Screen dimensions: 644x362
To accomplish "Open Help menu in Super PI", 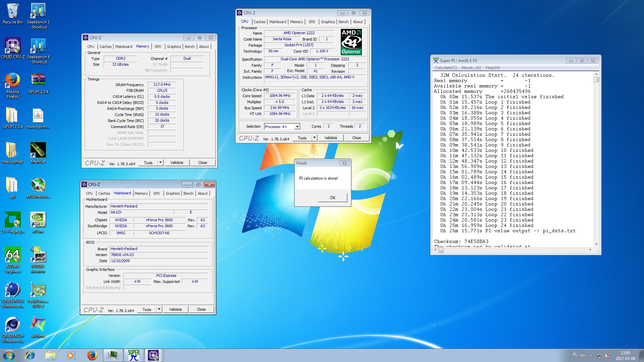I will (492, 68).
